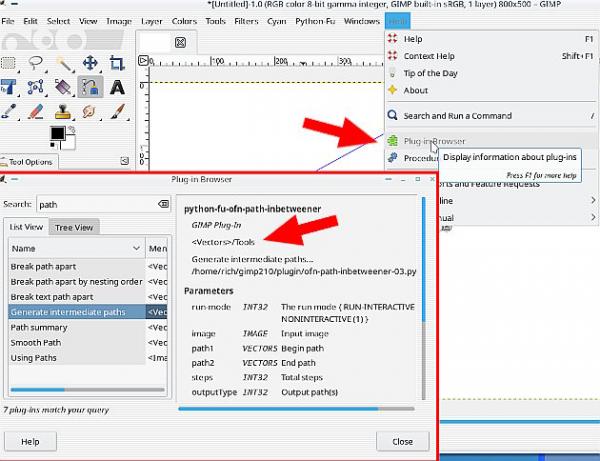This screenshot has height=461, width=600.
Task: Open the Windows menu
Action: [361, 21]
